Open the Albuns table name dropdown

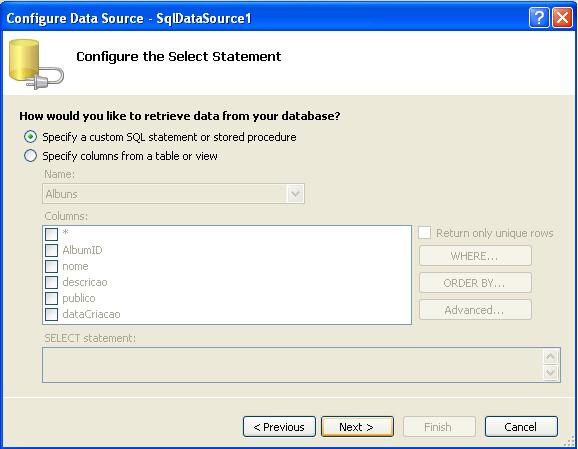(x=295, y=194)
